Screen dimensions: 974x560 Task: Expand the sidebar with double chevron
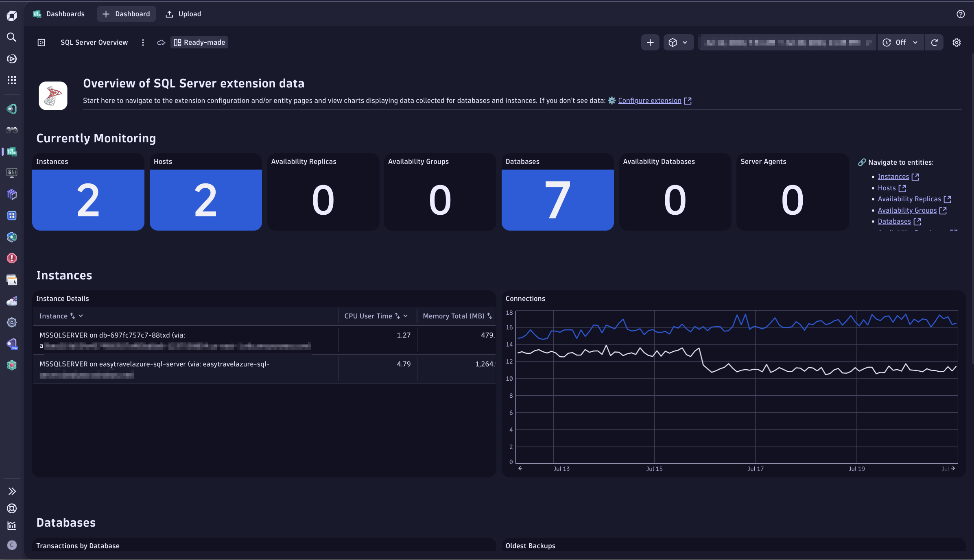point(12,491)
